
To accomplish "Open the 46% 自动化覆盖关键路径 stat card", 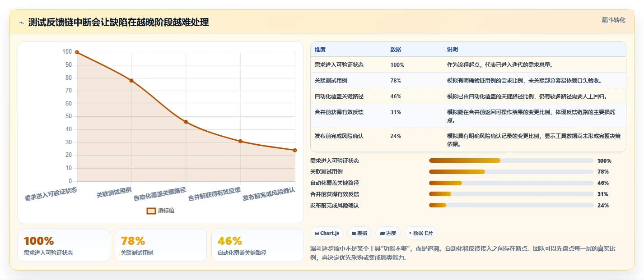I will [x=257, y=245].
